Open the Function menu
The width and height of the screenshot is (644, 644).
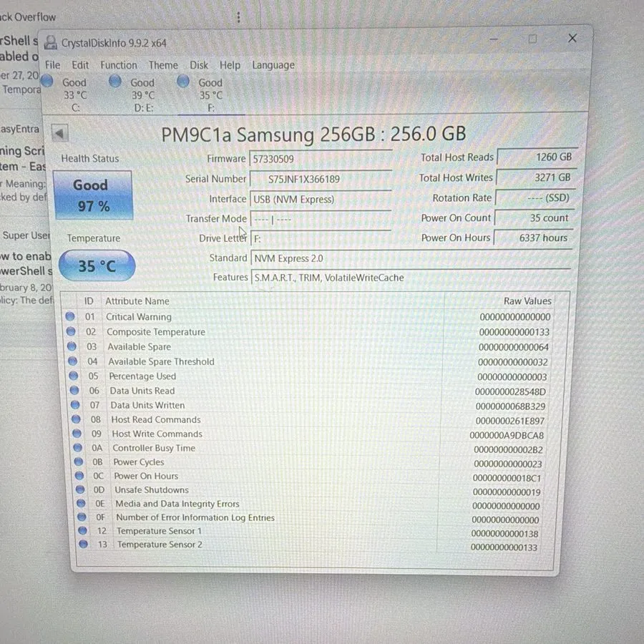coord(119,65)
